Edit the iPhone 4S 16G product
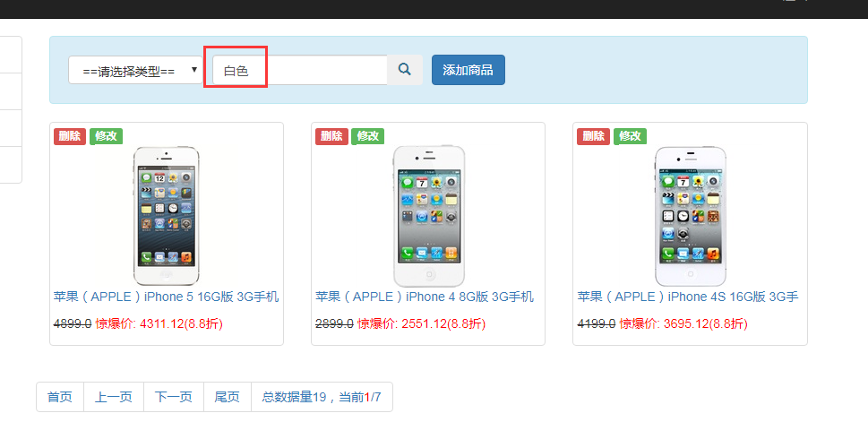Screen dimensions: 868x439 point(630,136)
